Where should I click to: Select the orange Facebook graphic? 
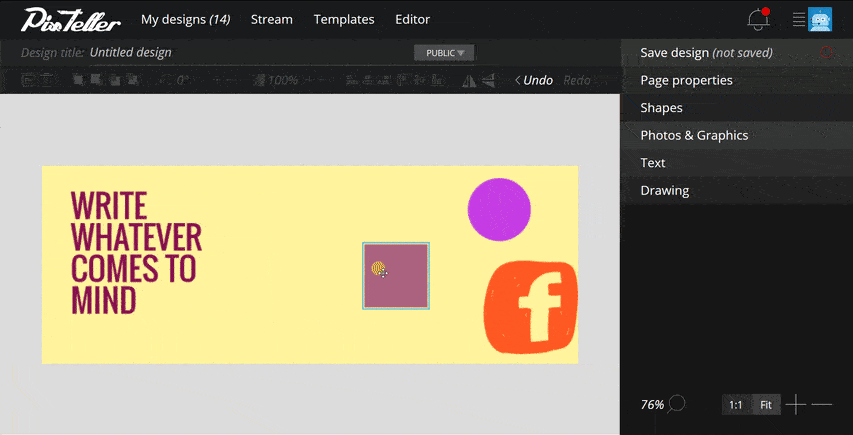click(x=530, y=307)
